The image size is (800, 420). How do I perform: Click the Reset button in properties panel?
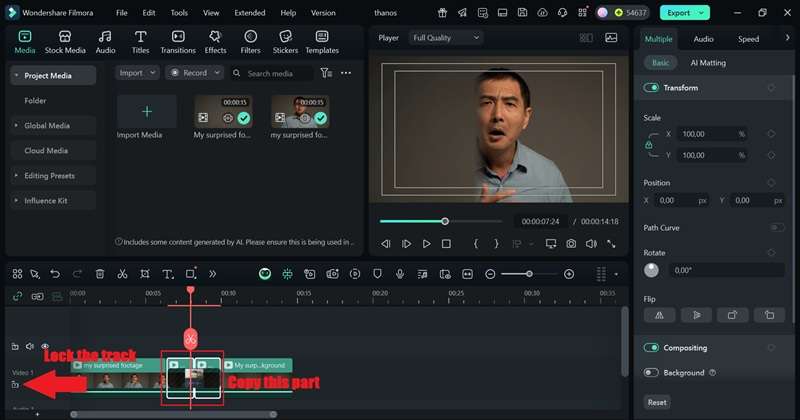click(657, 402)
